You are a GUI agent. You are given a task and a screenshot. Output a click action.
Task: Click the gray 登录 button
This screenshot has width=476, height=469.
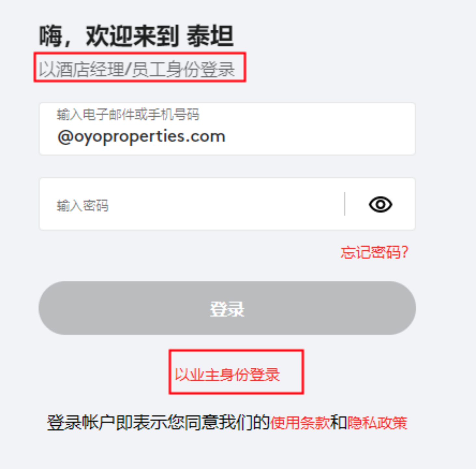point(227,308)
